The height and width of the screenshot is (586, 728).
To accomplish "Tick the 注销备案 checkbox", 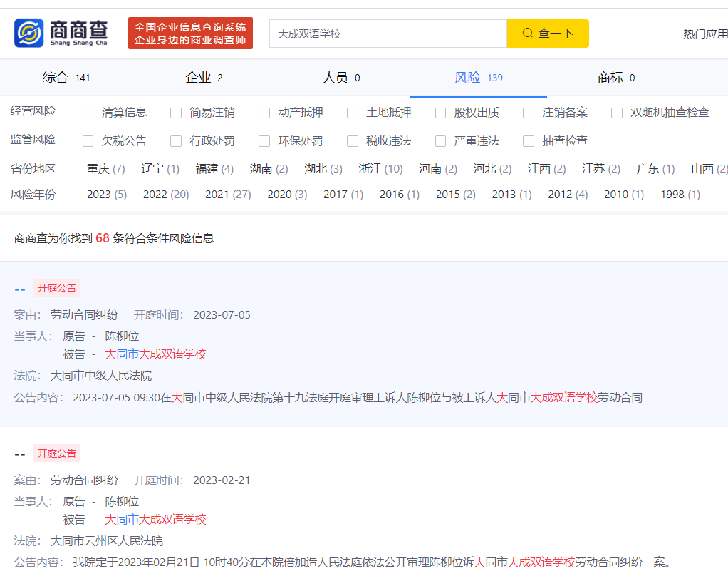I will pos(529,113).
